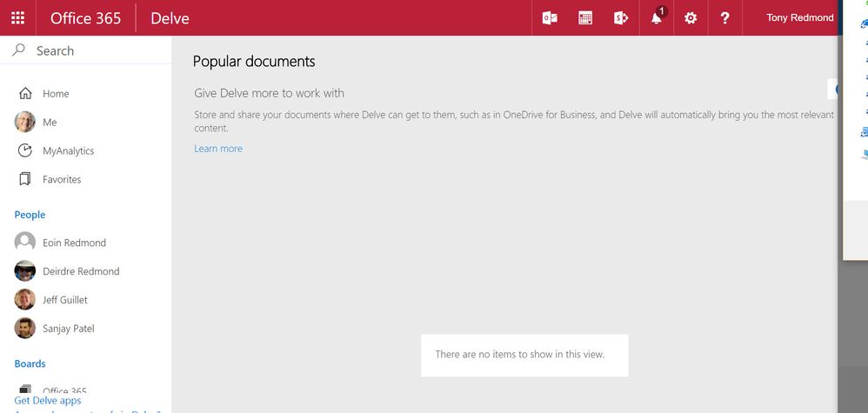The image size is (868, 413).
Task: Click Deirdre Redmond's avatar
Action: [25, 270]
